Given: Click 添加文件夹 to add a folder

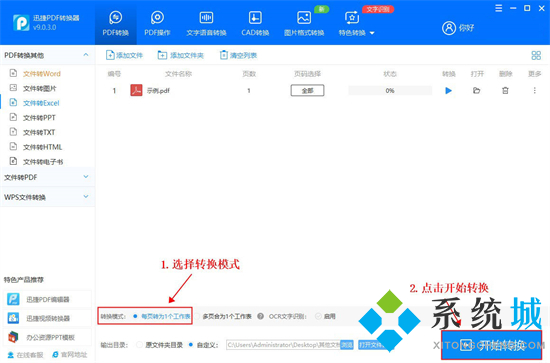Looking at the screenshot, I should (x=181, y=55).
